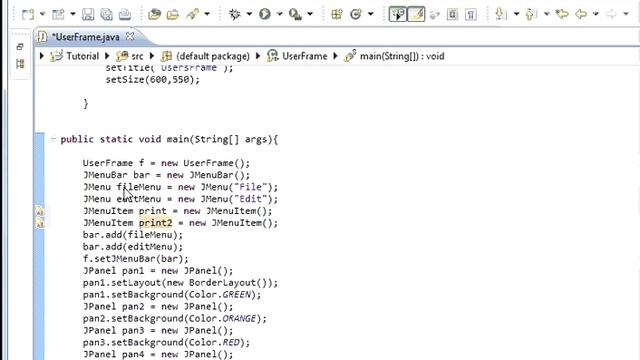
Task: Expand the arrow before default package breadcrumb
Action: pos(151,56)
